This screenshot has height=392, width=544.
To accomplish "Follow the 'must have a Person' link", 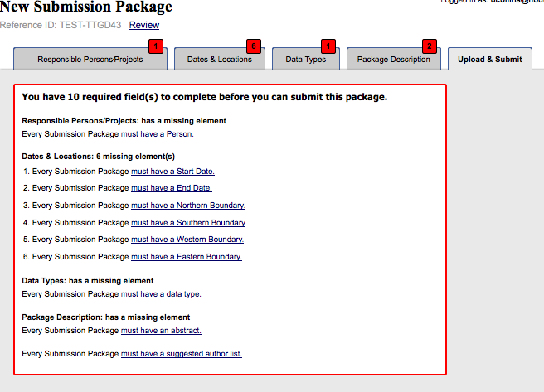I will 158,134.
